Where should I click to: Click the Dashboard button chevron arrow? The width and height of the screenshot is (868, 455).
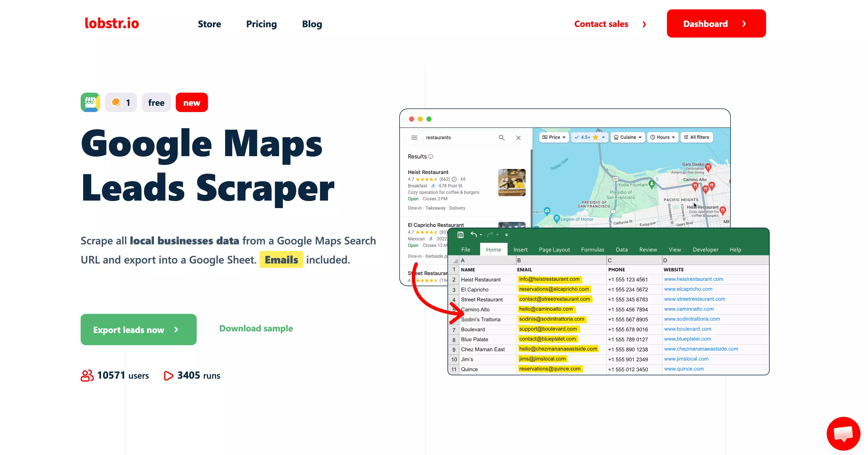tap(744, 24)
